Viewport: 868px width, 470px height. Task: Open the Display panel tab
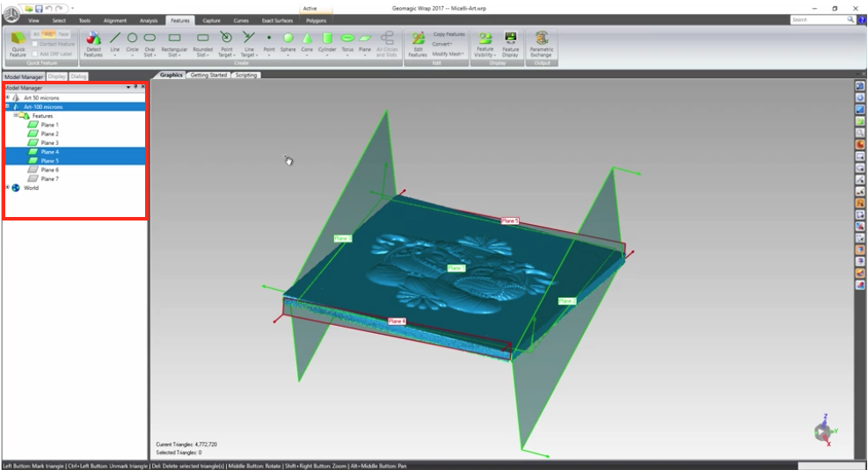(56, 76)
